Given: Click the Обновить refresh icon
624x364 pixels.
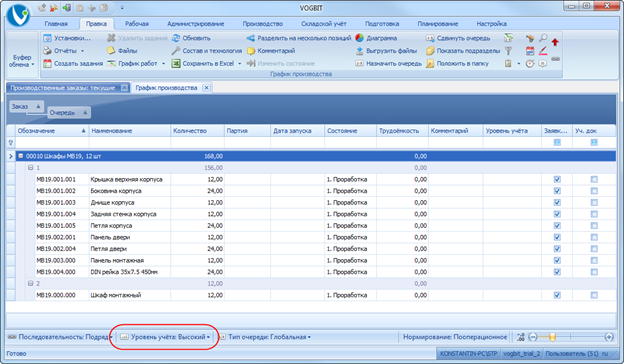Looking at the screenshot, I should tap(176, 38).
